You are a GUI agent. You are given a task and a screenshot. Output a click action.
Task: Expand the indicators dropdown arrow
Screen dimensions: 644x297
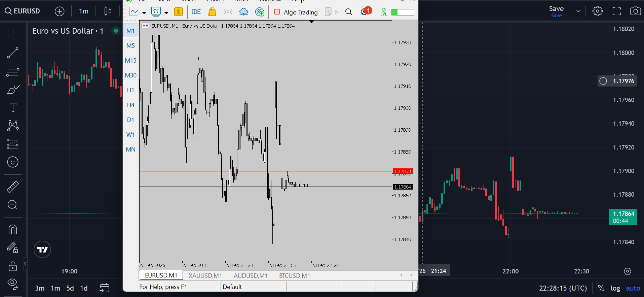[166, 13]
